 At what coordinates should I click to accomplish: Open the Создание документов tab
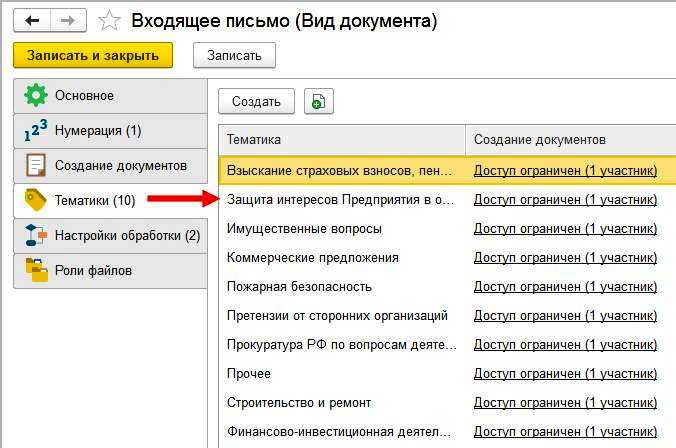(110, 166)
